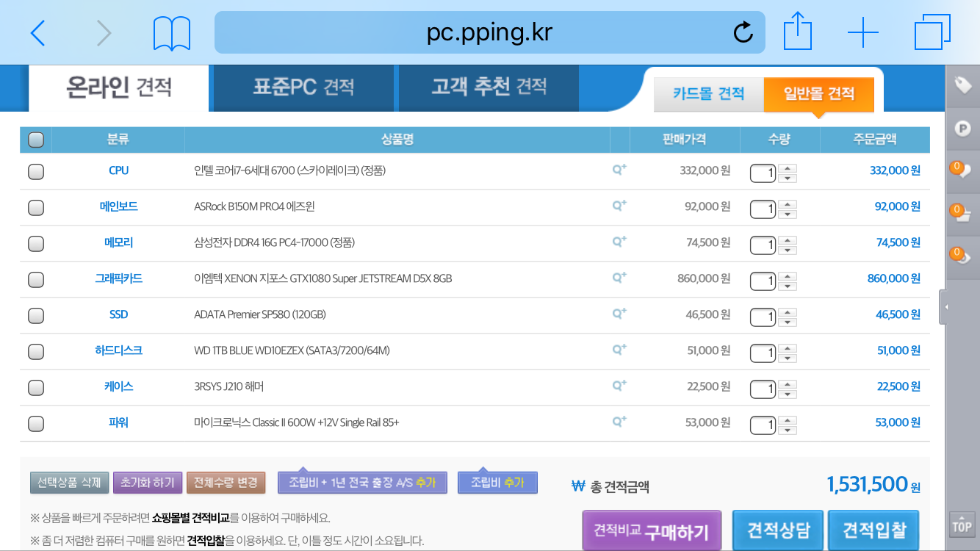Click the price tag sidebar icon
980x551 pixels.
click(x=962, y=86)
